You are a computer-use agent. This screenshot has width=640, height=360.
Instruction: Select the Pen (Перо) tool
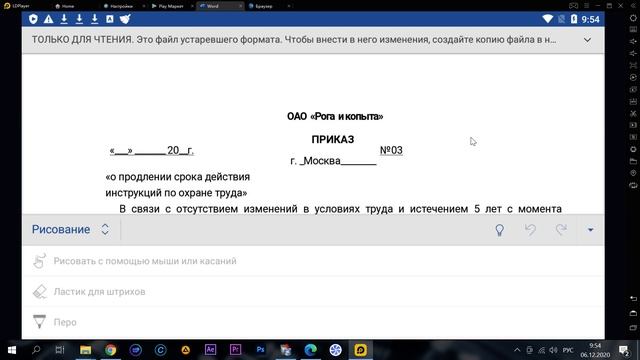pos(313,322)
